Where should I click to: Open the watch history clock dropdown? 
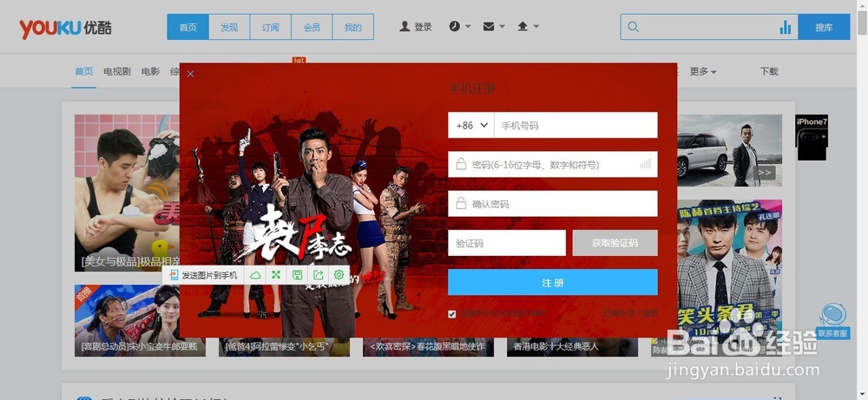point(459,26)
